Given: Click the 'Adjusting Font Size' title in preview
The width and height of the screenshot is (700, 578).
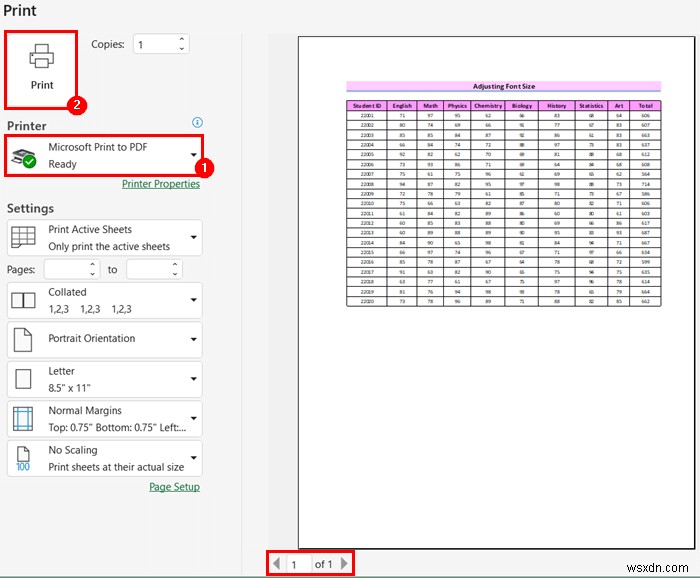Looking at the screenshot, I should [x=504, y=86].
